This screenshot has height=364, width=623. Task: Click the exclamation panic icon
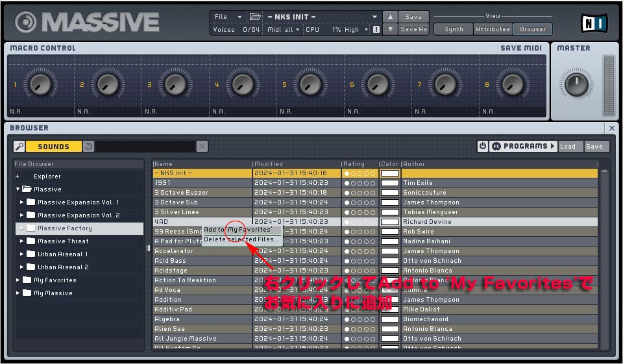376,29
